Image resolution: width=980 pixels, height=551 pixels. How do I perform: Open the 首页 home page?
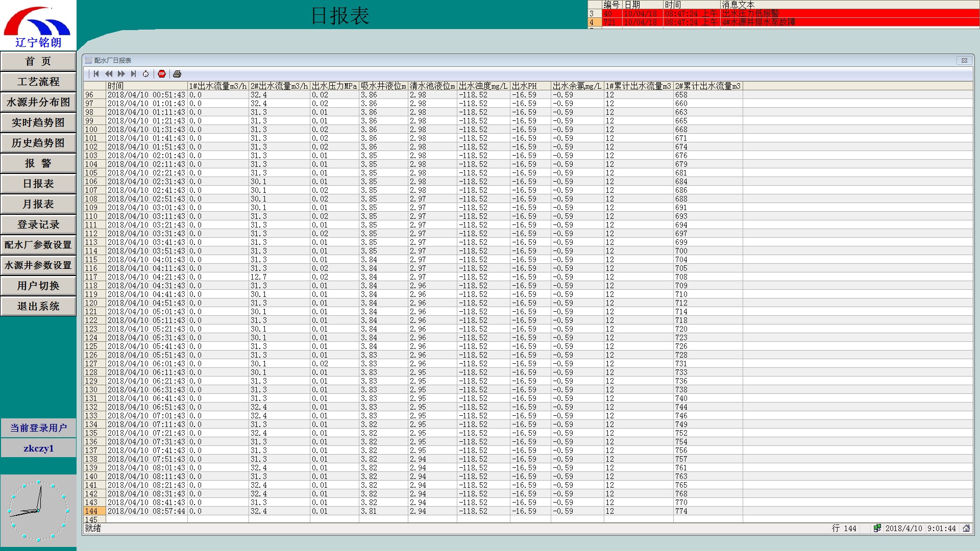click(38, 61)
